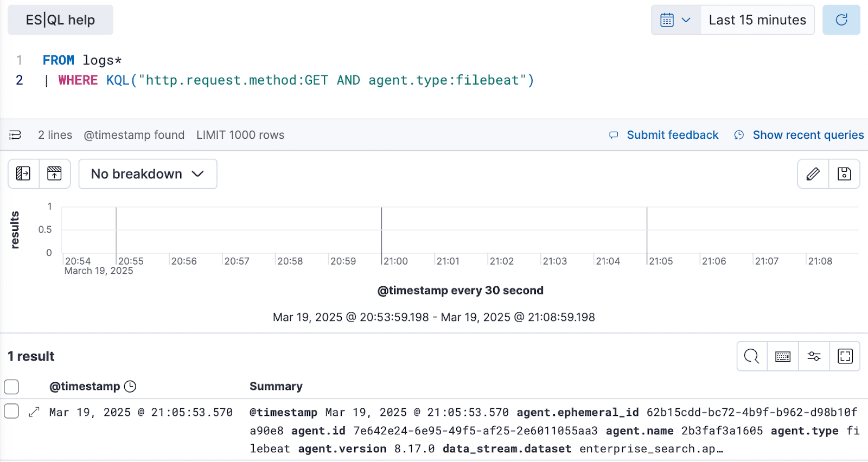Show recent queries
The height and width of the screenshot is (462, 868).
808,134
